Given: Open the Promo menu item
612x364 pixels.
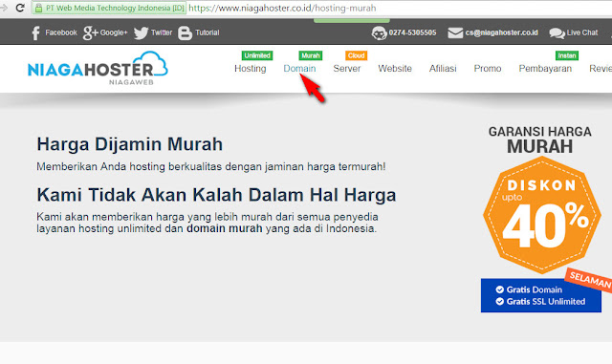Looking at the screenshot, I should pos(488,69).
